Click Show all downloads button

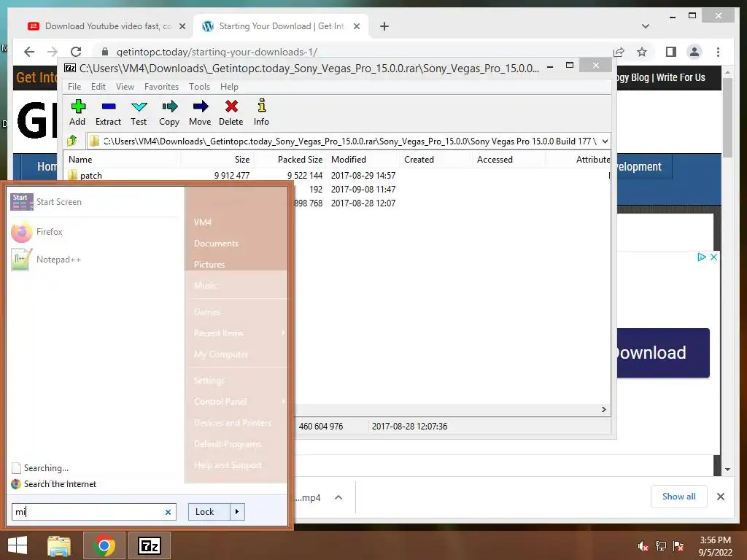pos(679,497)
